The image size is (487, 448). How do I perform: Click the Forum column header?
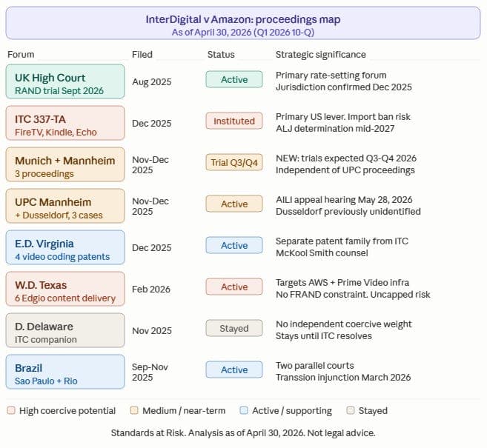pyautogui.click(x=21, y=55)
